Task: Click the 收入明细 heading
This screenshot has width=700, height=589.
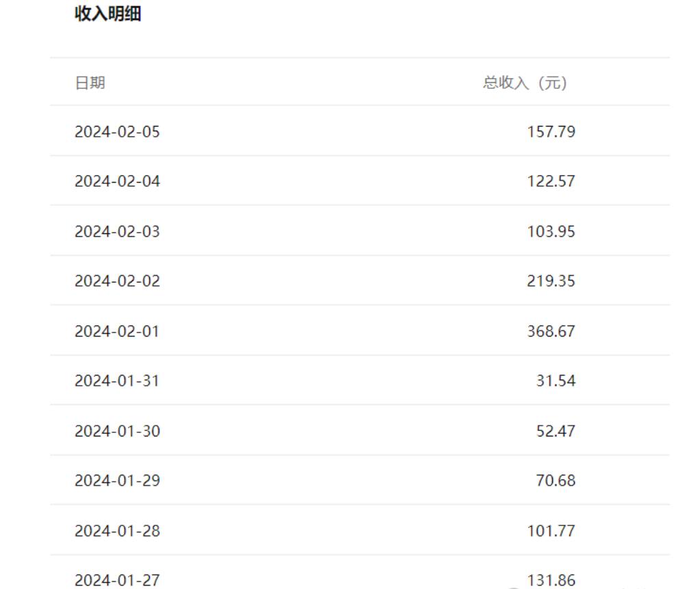Action: (108, 14)
